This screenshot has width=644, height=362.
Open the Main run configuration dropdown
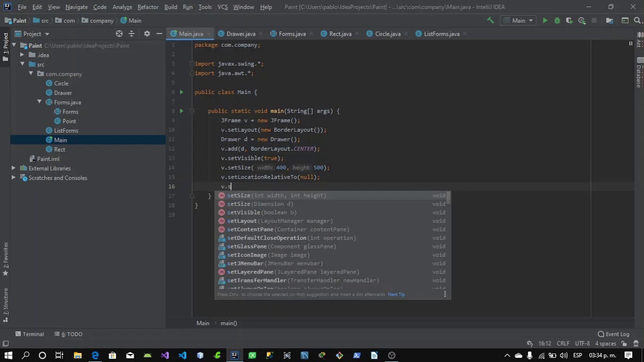click(x=518, y=21)
